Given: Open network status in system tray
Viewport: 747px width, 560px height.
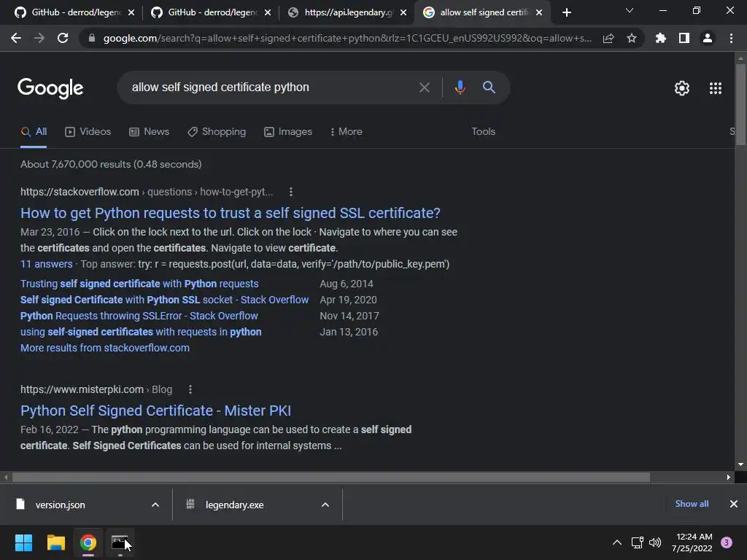Looking at the screenshot, I should coord(637,542).
